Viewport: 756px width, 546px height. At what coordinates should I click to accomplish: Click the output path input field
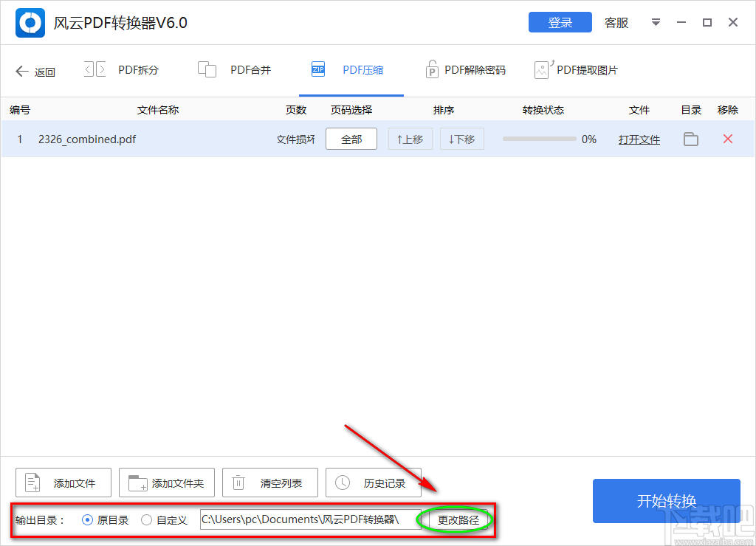coord(310,519)
